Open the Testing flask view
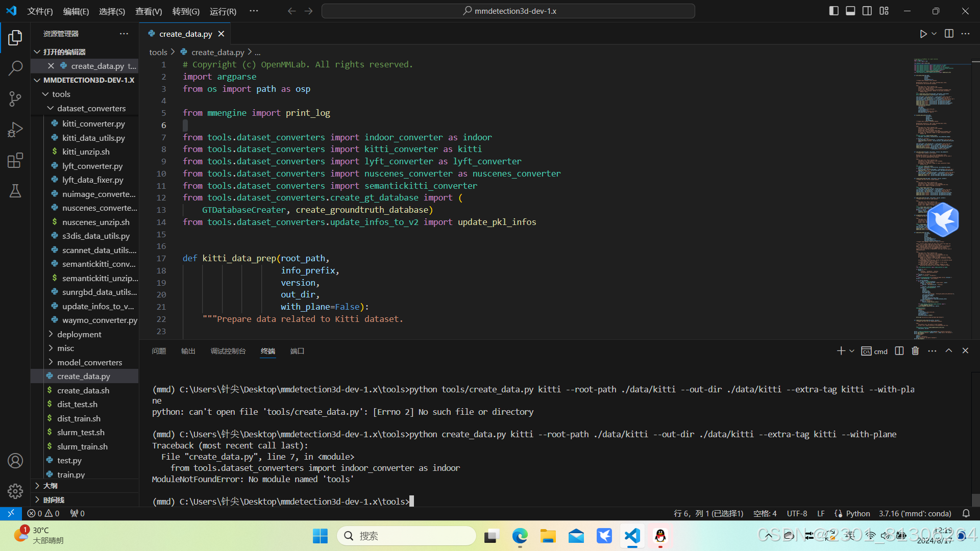 [x=15, y=191]
